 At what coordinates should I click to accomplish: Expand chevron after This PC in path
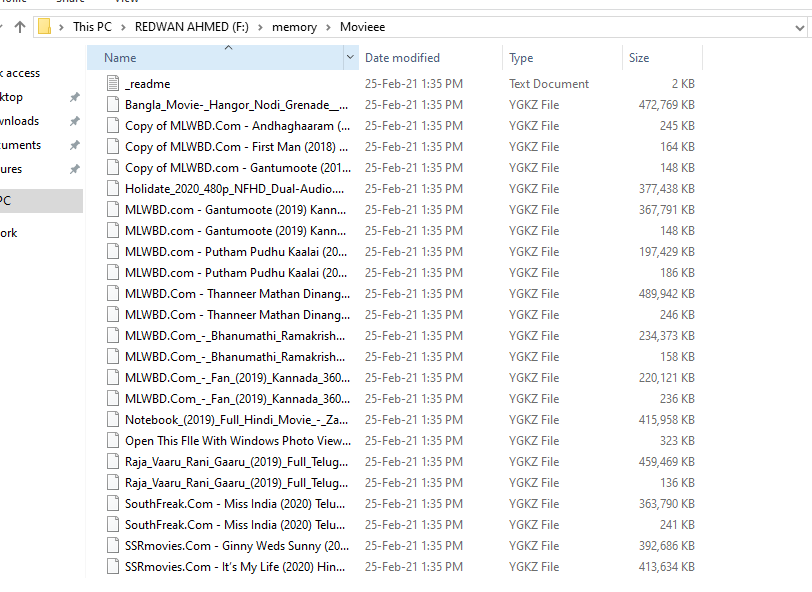[x=123, y=27]
